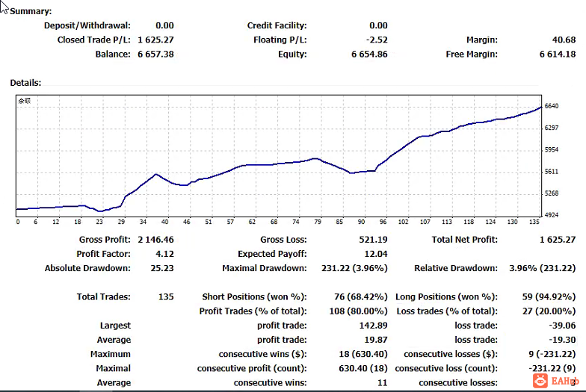Click average profit trade value 19.87
Viewport: 586px width, 392px height.
click(x=375, y=340)
